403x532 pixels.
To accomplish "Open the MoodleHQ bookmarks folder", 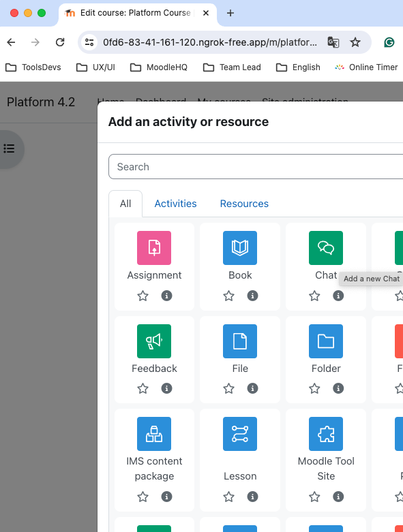I will pyautogui.click(x=159, y=67).
